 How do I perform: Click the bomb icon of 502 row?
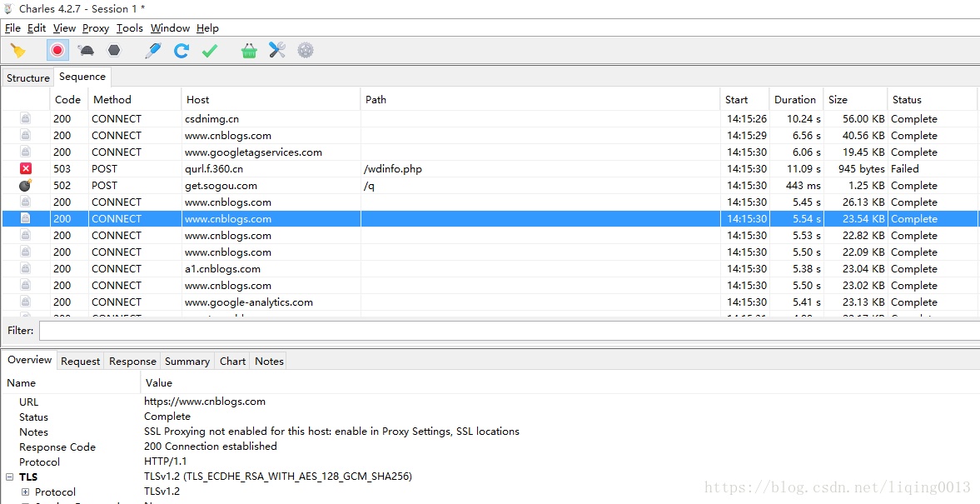(26, 185)
